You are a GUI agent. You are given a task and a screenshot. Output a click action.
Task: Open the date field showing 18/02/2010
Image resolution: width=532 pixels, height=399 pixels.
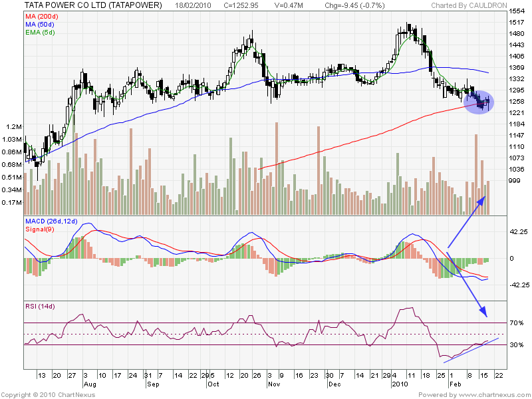[193, 5]
